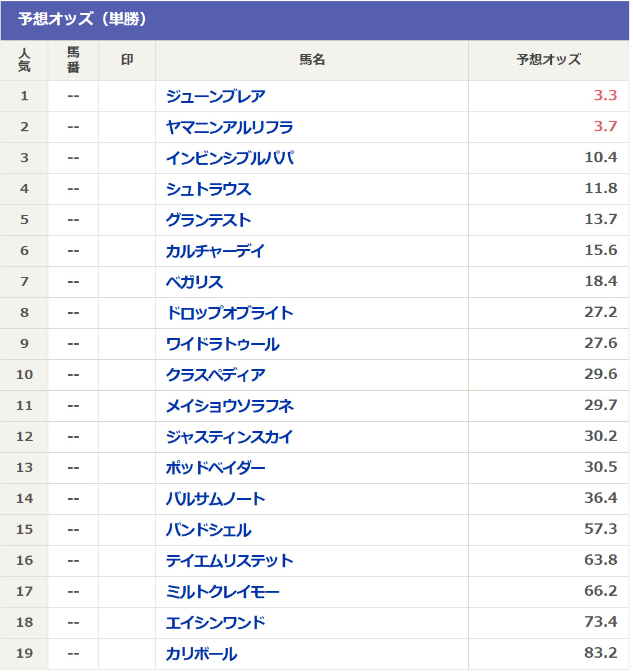This screenshot has height=672, width=633.
Task: Open the メイショウソラフネ page
Action: [x=230, y=406]
